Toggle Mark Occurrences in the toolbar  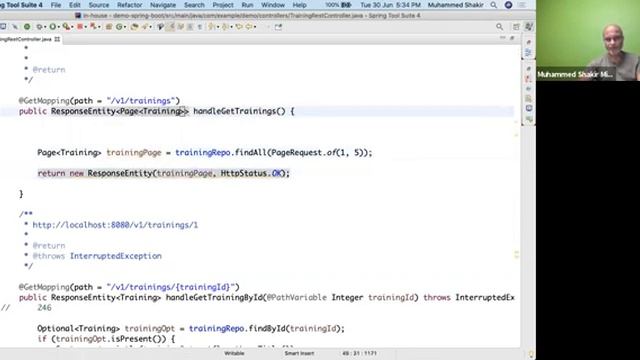(x=171, y=27)
